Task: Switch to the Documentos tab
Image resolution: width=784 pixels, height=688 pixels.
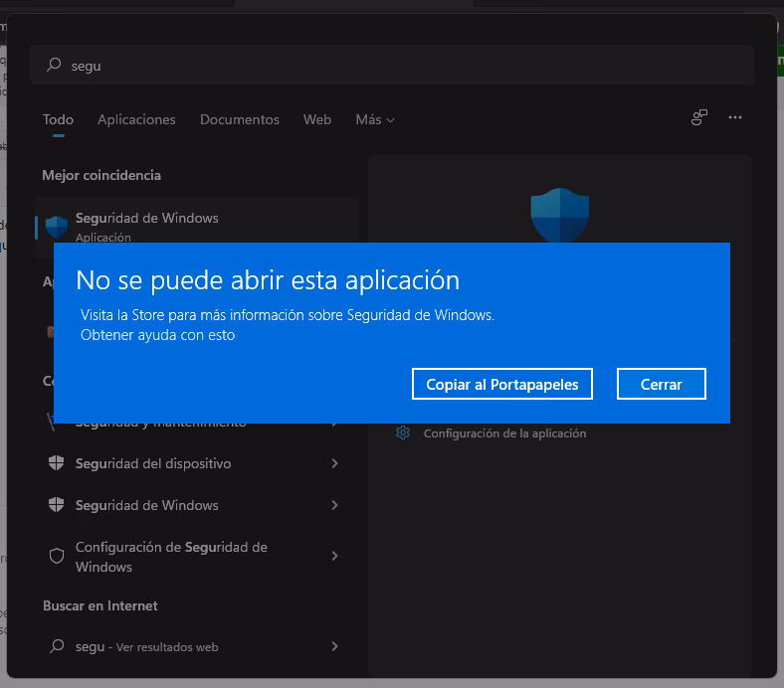Action: click(240, 120)
